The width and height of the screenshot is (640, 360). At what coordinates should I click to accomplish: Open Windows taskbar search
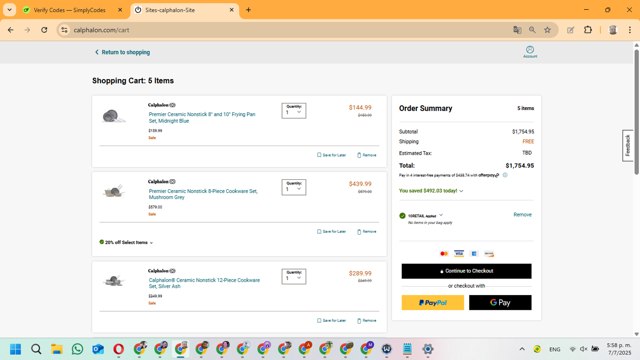click(36, 349)
